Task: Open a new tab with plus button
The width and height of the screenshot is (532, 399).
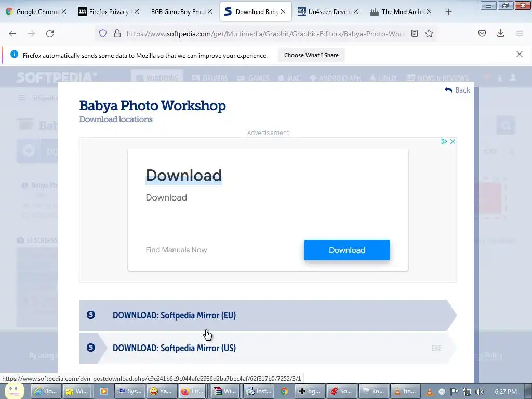Action: [x=448, y=12]
